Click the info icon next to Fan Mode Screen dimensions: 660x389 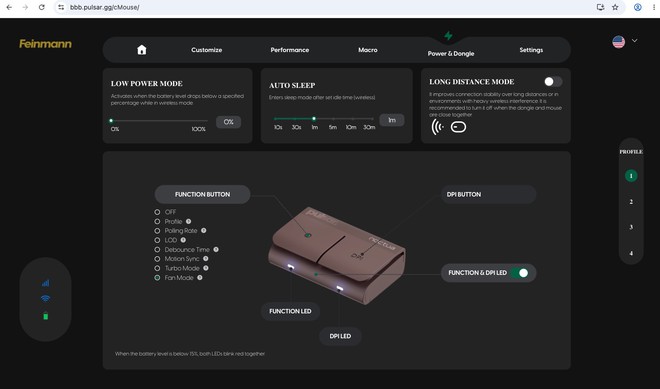pos(200,278)
